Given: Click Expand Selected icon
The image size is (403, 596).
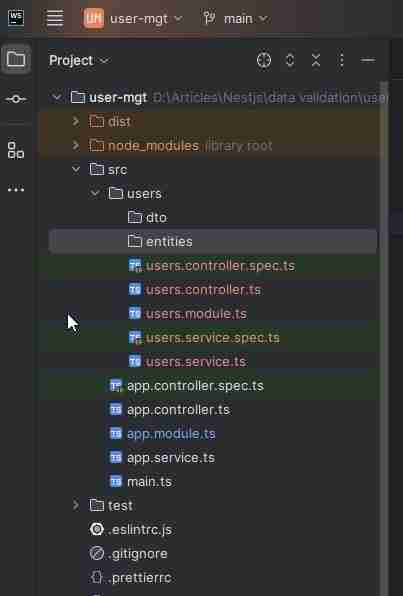Looking at the screenshot, I should [290, 60].
